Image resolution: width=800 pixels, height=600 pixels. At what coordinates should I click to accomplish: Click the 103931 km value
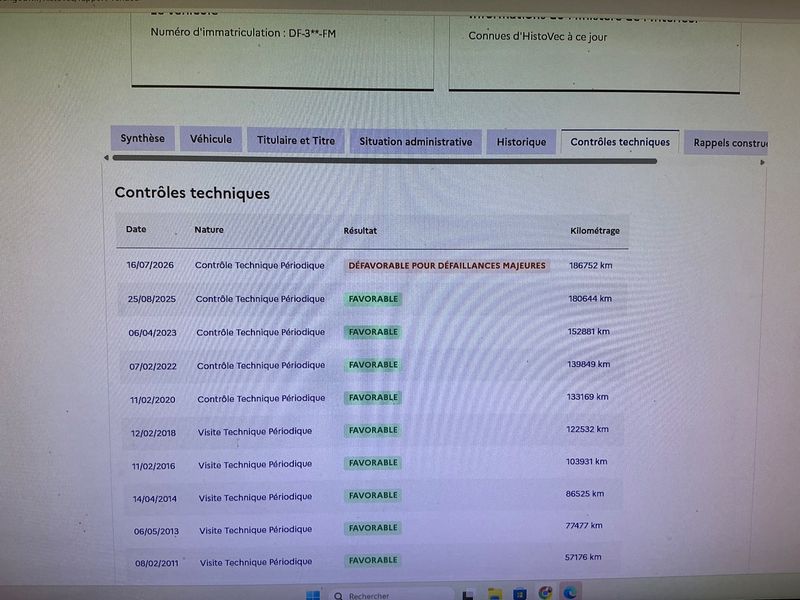tap(587, 461)
